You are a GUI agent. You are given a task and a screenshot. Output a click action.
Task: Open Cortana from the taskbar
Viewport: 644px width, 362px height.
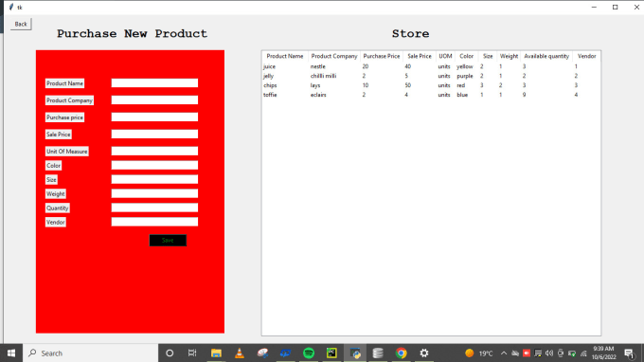tap(170, 353)
